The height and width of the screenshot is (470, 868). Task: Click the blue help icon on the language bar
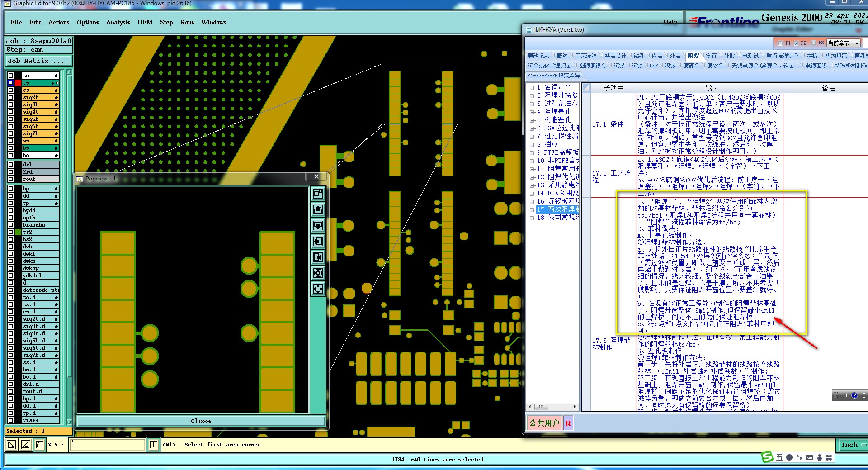point(854,395)
